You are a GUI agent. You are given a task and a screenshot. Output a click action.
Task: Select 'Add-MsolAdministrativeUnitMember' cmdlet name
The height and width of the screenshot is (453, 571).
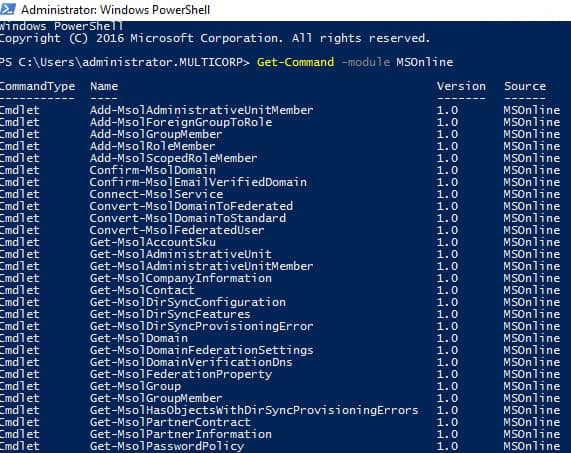coord(201,110)
